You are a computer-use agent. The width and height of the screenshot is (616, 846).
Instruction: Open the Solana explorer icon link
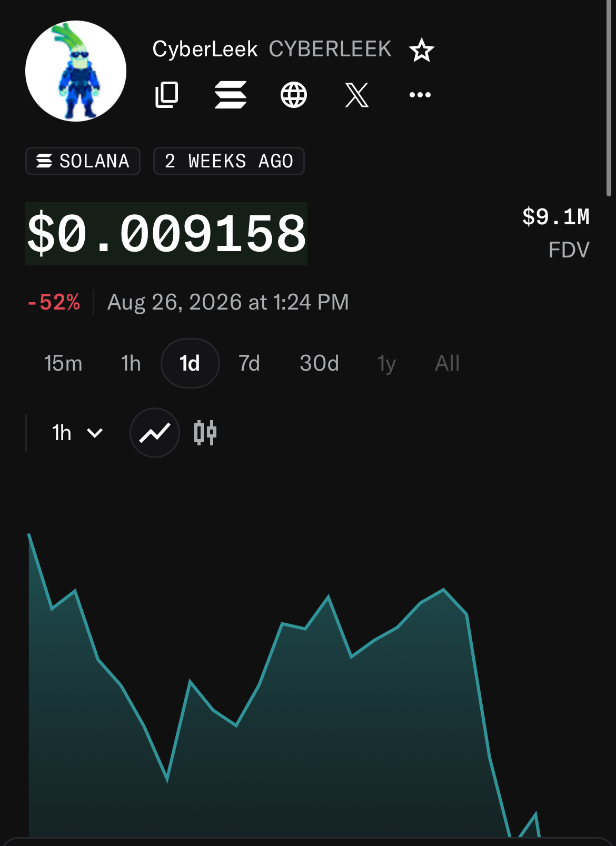coord(231,95)
